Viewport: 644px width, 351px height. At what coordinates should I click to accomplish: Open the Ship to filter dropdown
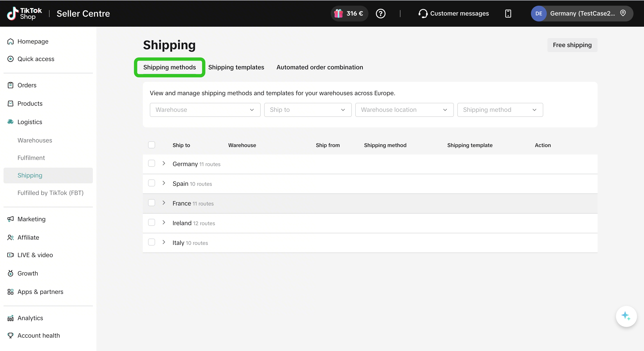coord(308,110)
